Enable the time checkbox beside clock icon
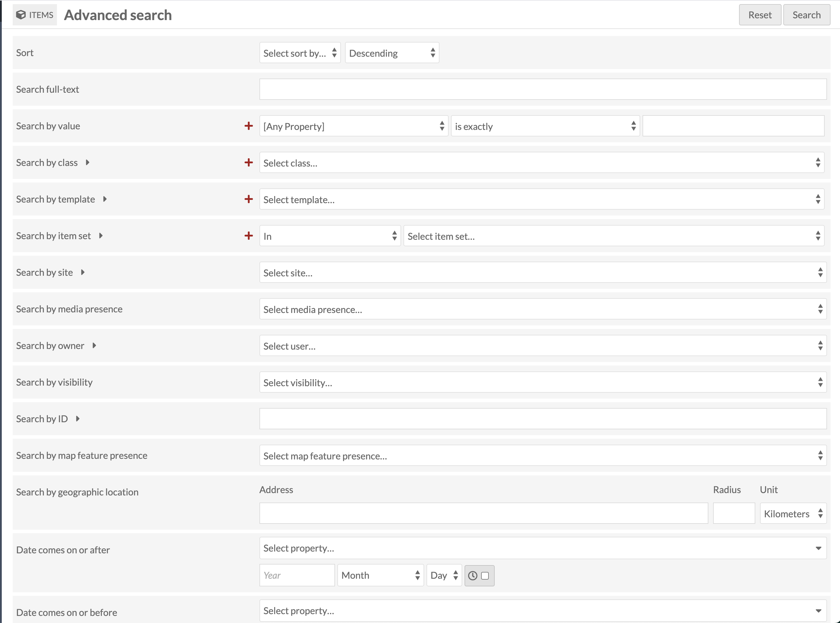This screenshot has width=840, height=623. click(485, 575)
